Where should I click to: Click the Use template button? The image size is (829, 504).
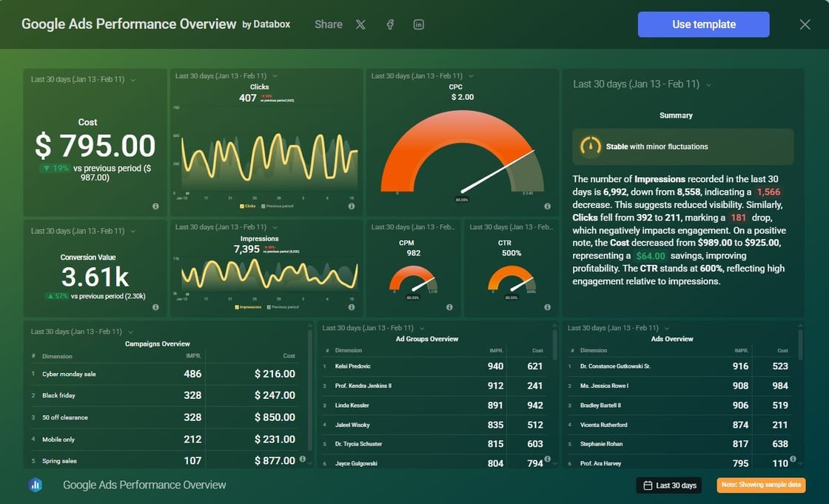coord(702,24)
